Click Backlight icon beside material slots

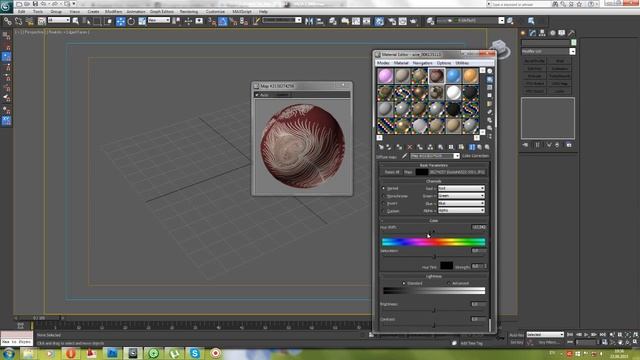click(490, 80)
